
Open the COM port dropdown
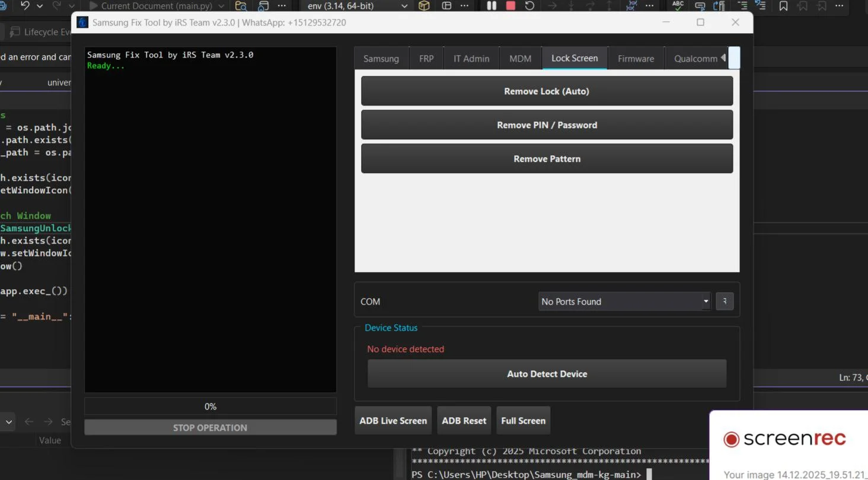click(x=624, y=302)
